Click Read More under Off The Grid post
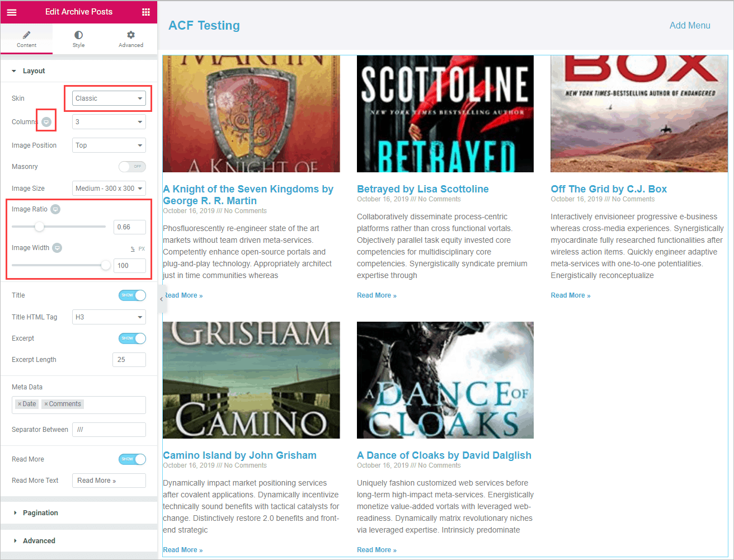This screenshot has height=560, width=734. pyautogui.click(x=571, y=295)
